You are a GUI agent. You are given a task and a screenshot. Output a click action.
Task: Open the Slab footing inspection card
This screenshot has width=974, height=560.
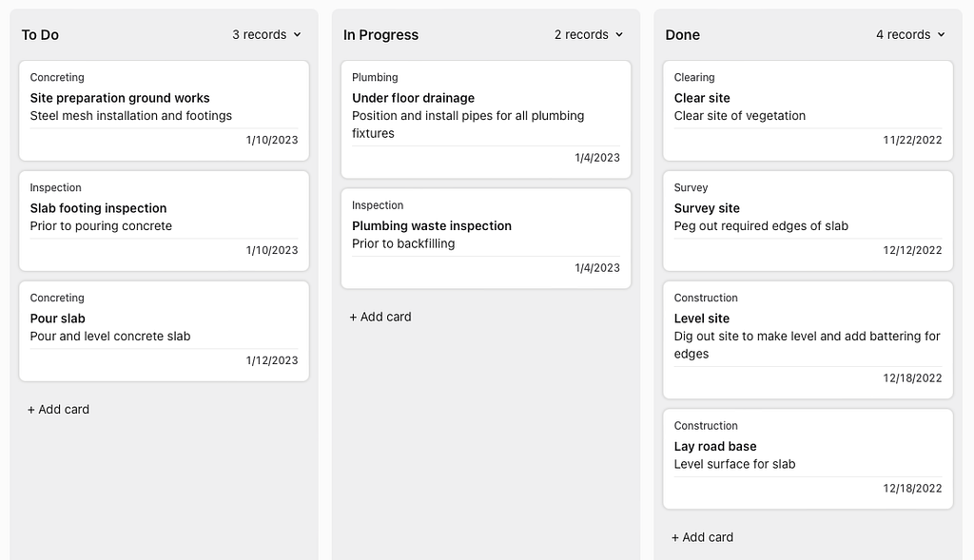tap(164, 221)
